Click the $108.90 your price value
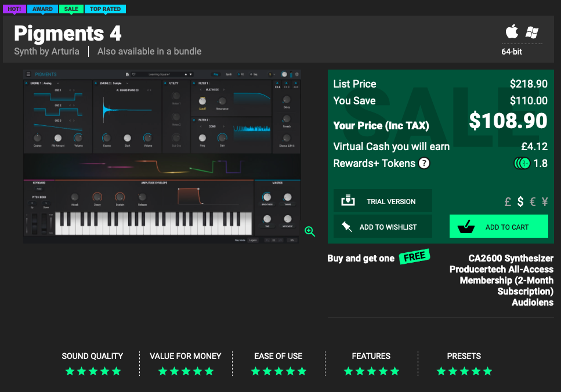Viewport: 561px width, 392px height. click(508, 121)
